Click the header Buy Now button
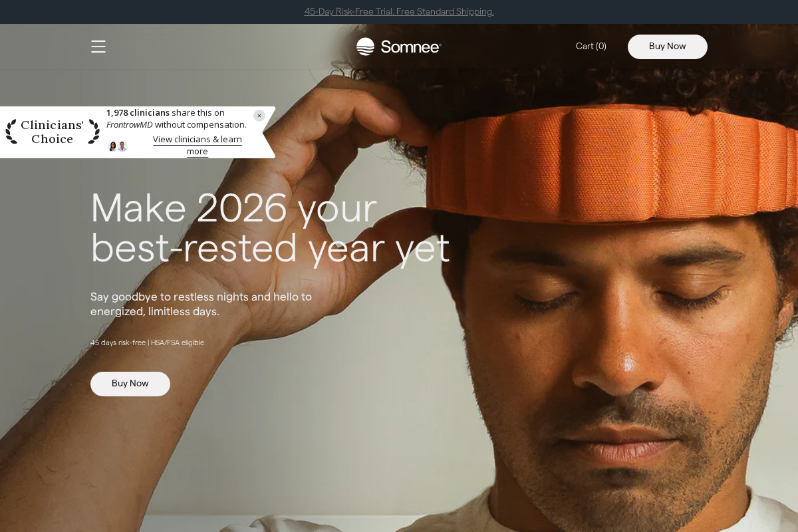 (668, 47)
